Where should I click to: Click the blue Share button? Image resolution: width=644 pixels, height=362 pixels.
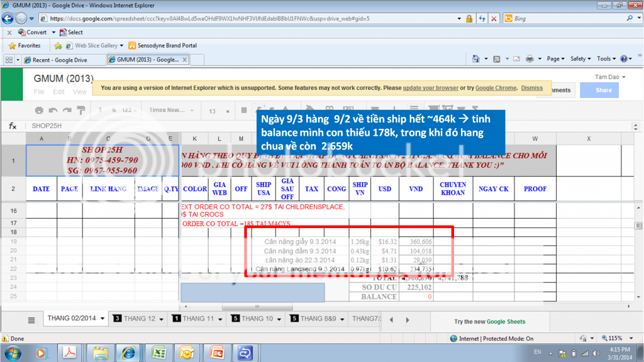pyautogui.click(x=599, y=90)
